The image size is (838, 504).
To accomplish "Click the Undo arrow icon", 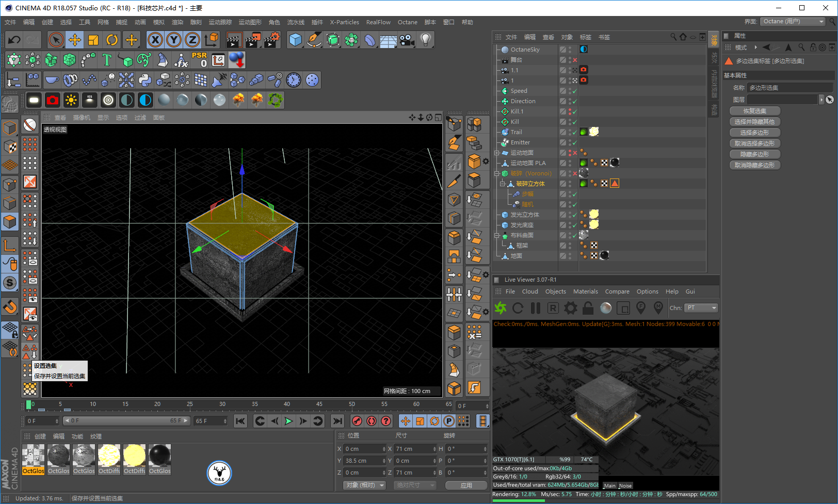I will [14, 40].
